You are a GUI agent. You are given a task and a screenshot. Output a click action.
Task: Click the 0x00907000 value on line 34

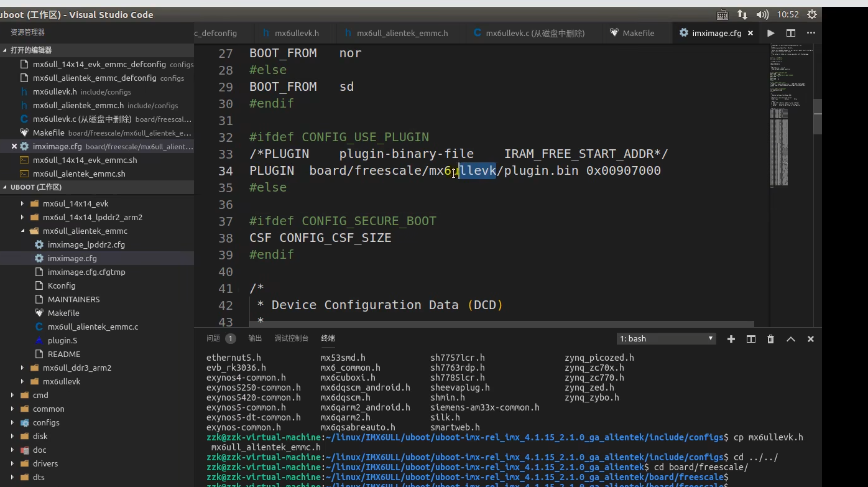click(x=624, y=170)
